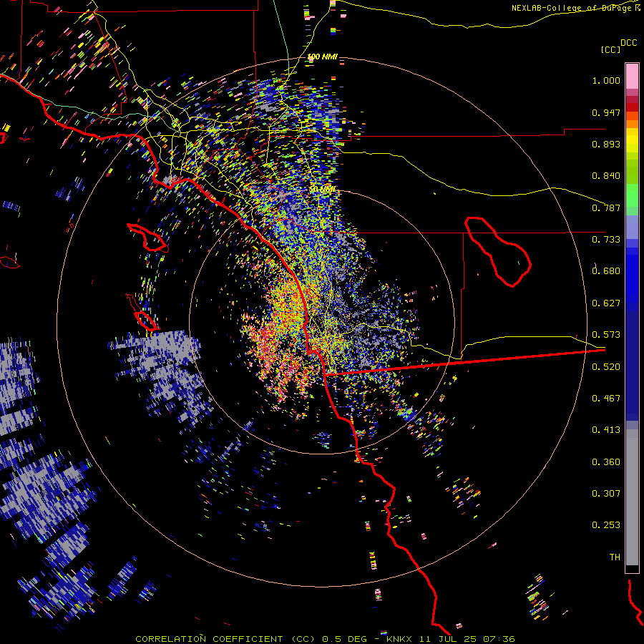This screenshot has height=644, width=644.
Task: Click the 11 JUL 25 date text
Action: click(448, 639)
